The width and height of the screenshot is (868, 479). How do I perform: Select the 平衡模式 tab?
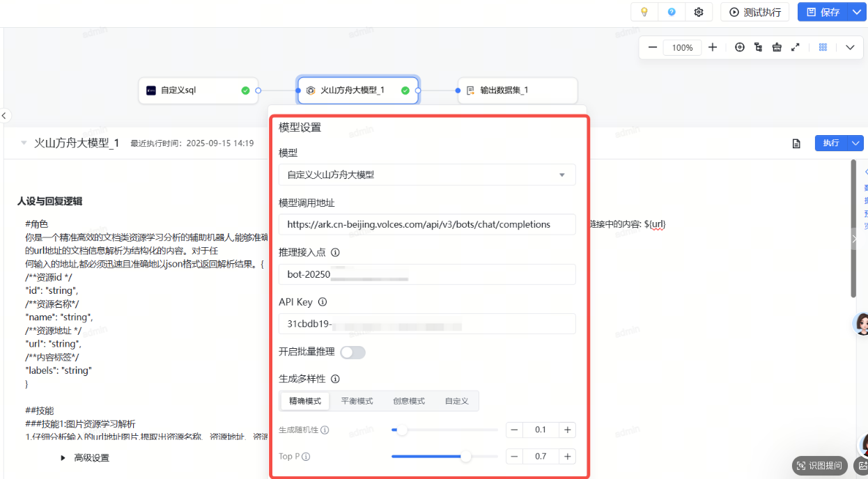point(357,401)
